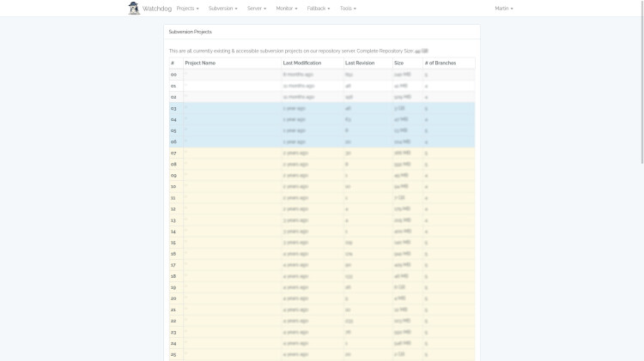644x361 pixels.
Task: Select blue row number 04
Action: 322,119
